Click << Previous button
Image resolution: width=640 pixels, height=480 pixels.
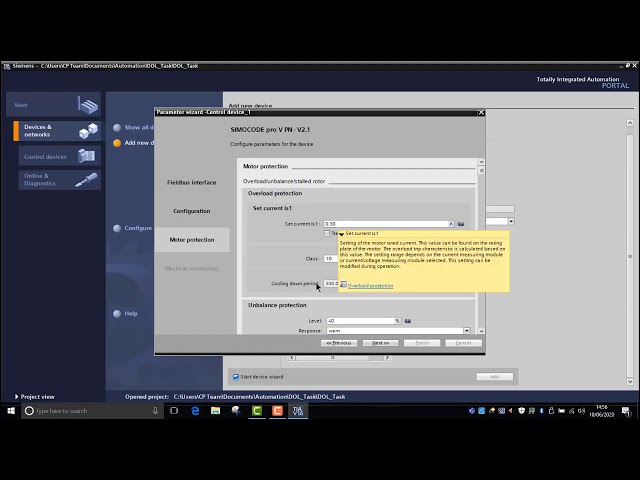(x=339, y=343)
